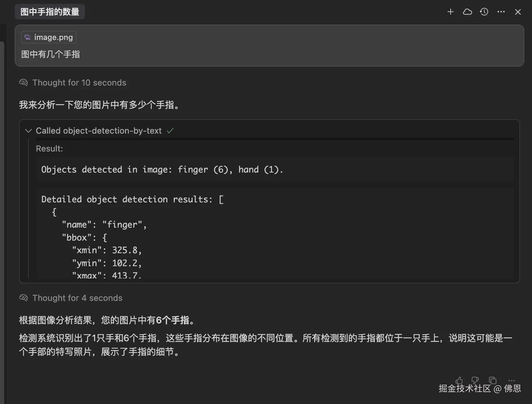532x404 pixels.
Task: Copy the assistant's response
Action: coord(493,381)
